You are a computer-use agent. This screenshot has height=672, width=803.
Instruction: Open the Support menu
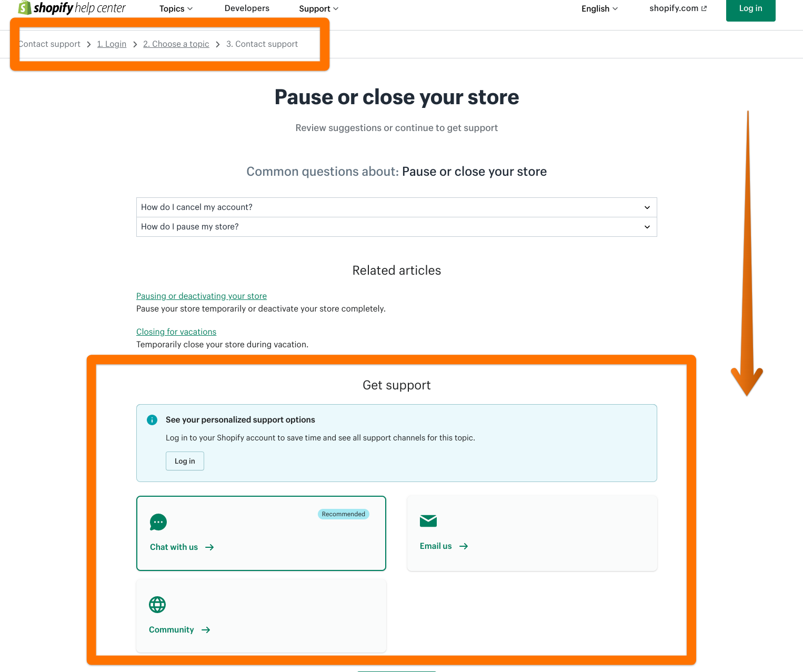[318, 8]
